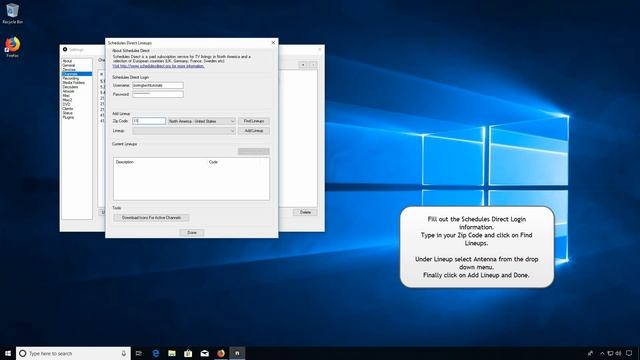Viewport: 640px width, 360px height.
Task: Show hidden system tray icons
Action: tap(602, 353)
